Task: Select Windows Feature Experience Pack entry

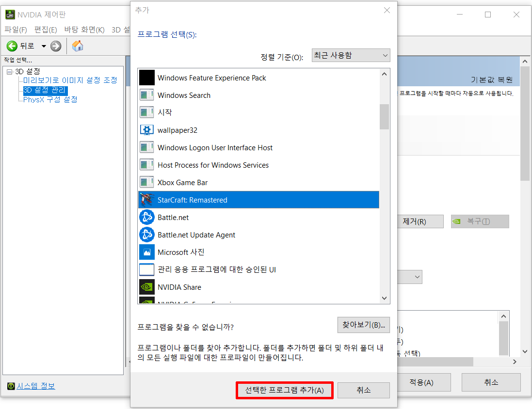Action: pos(258,78)
